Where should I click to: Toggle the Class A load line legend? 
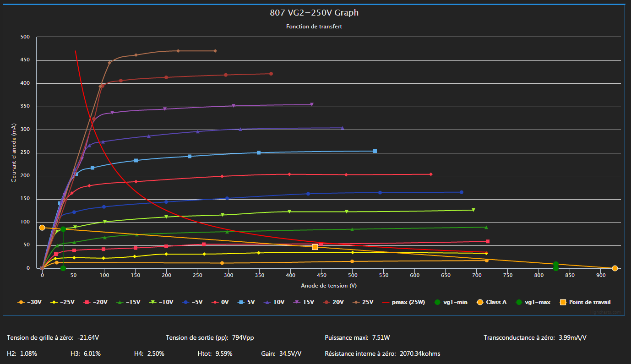point(491,302)
